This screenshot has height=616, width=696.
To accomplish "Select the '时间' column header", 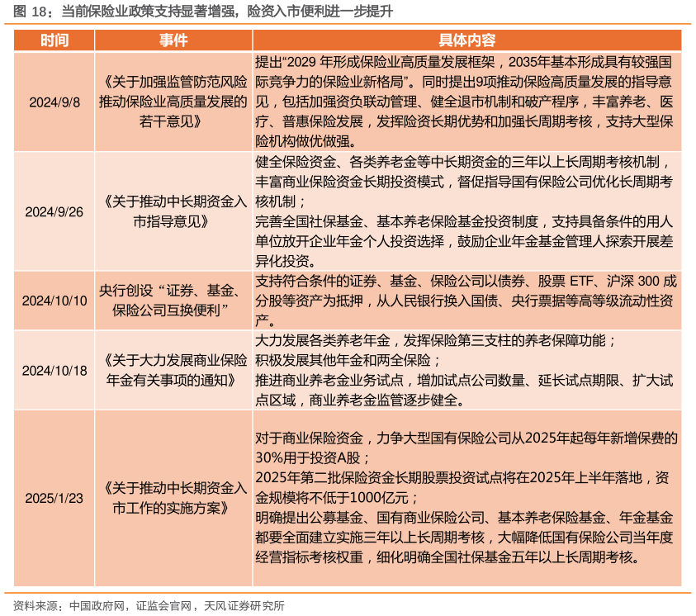I will click(54, 40).
